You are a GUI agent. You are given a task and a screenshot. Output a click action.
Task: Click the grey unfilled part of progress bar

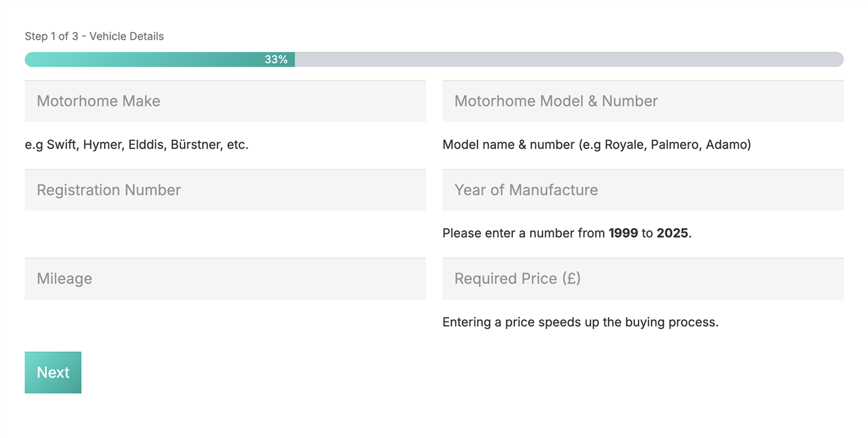pyautogui.click(x=569, y=60)
